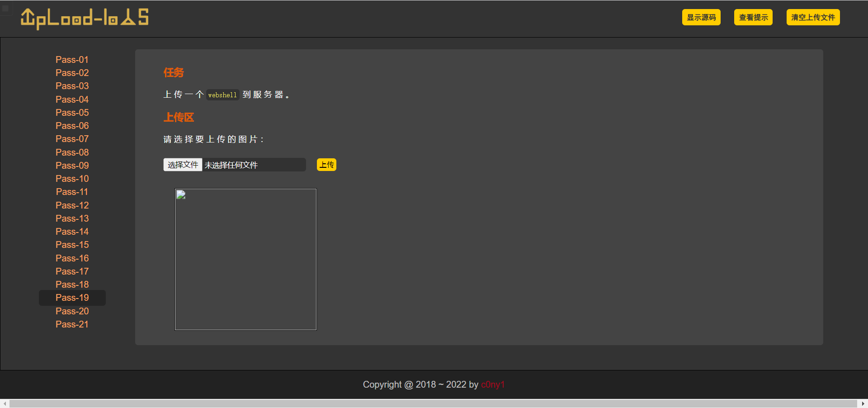Navigate to Pass-05 level
Screen dimensions: 868x408
72,113
